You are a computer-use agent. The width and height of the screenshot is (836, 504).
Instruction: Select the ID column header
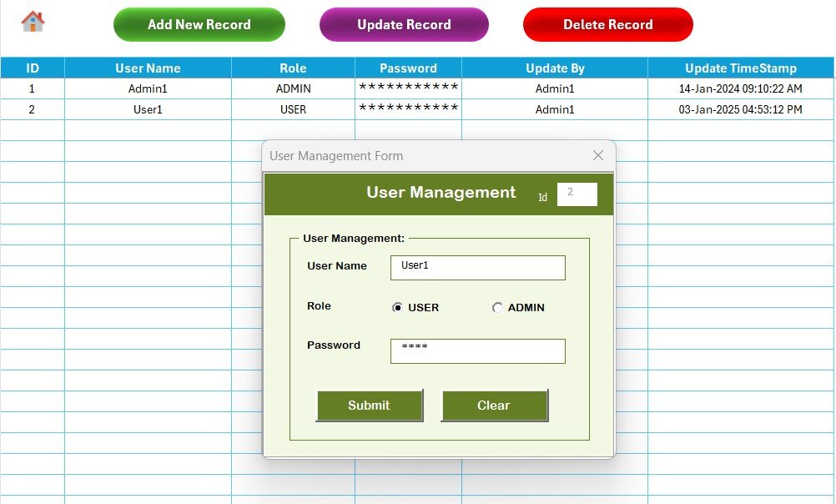[32, 68]
